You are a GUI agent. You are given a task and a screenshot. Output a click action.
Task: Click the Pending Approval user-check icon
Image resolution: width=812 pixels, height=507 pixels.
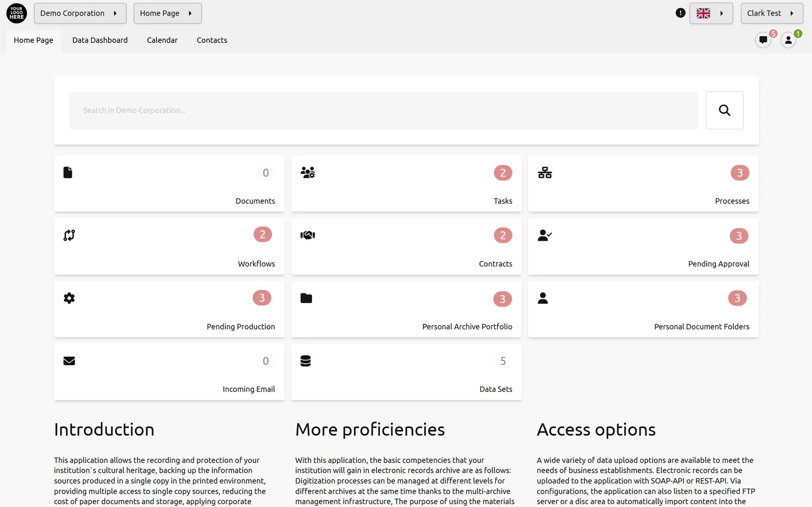click(545, 235)
